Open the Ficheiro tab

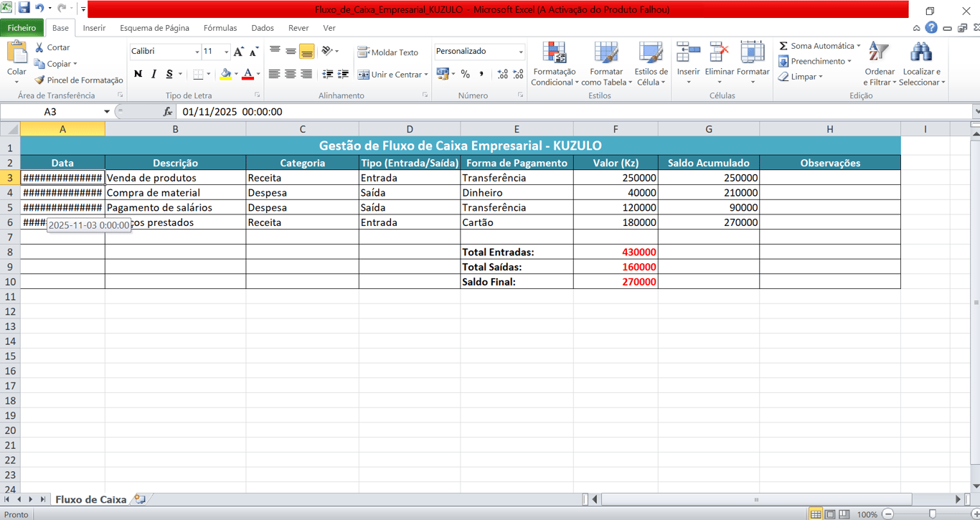pyautogui.click(x=22, y=28)
